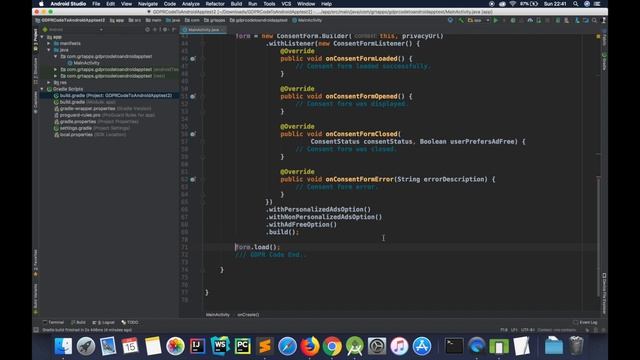The height and width of the screenshot is (360, 640).
Task: Open local.properties file
Action: click(90, 135)
